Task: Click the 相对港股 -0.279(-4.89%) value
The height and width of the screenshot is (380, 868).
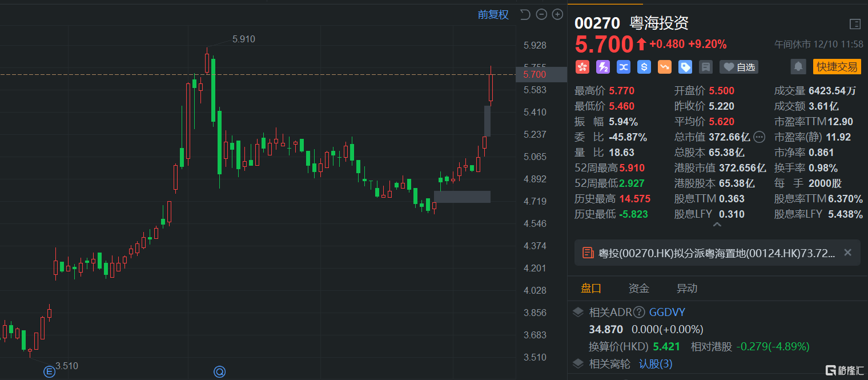Action: (x=773, y=346)
